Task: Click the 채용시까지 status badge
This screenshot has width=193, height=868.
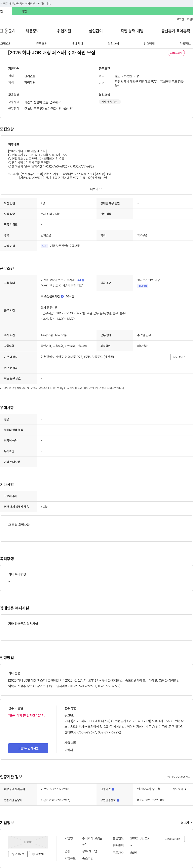Action: [176, 53]
